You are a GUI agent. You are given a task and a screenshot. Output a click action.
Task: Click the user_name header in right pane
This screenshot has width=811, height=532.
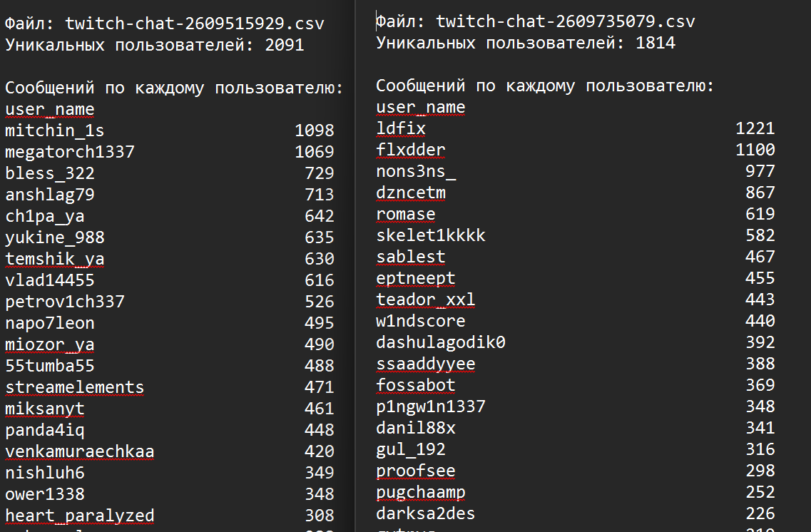[x=420, y=107]
